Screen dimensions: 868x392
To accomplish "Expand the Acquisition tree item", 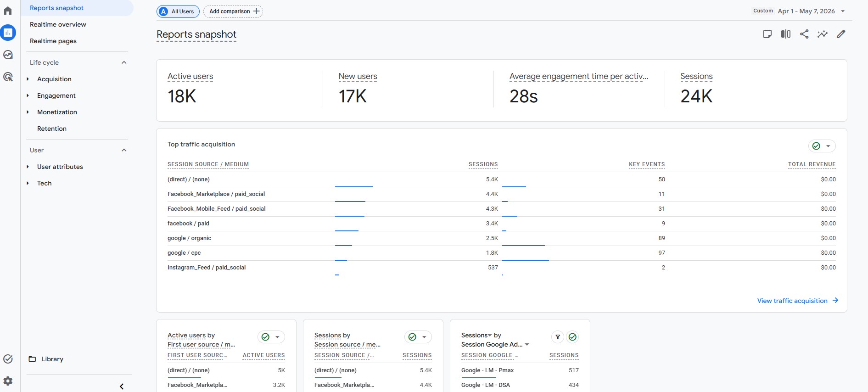I will coord(28,79).
